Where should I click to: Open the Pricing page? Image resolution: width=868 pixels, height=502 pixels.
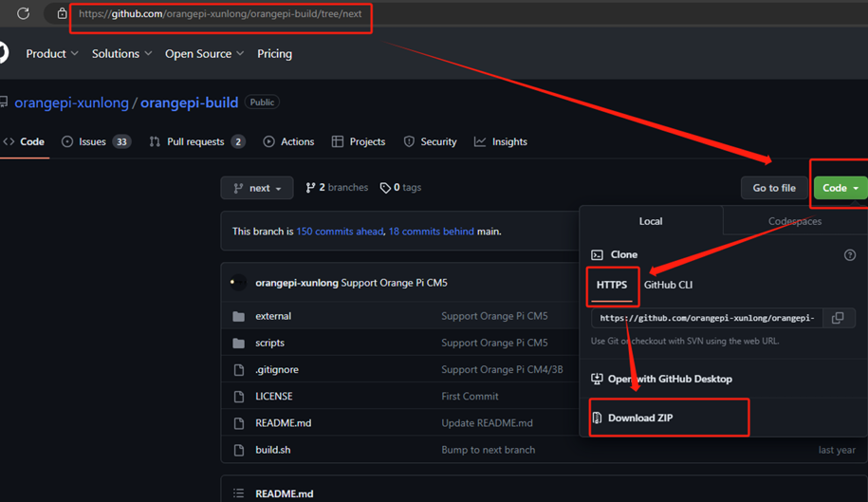click(x=274, y=54)
